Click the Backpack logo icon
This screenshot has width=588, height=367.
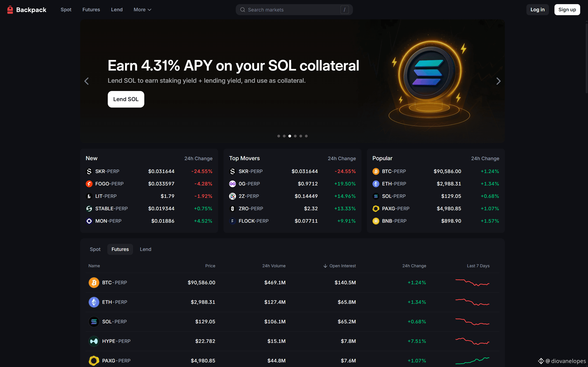(10, 10)
